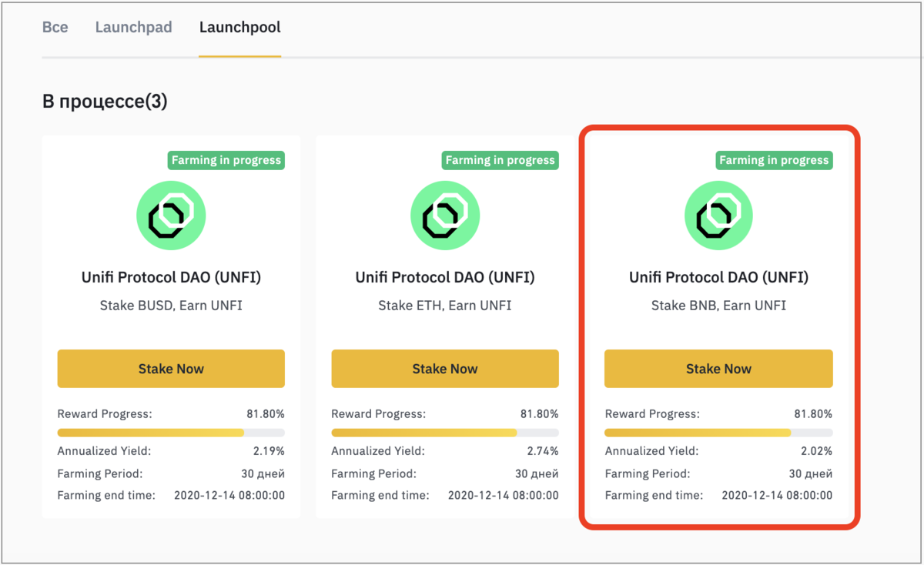Switch to the Все tab
Image resolution: width=924 pixels, height=565 pixels.
pyautogui.click(x=55, y=28)
